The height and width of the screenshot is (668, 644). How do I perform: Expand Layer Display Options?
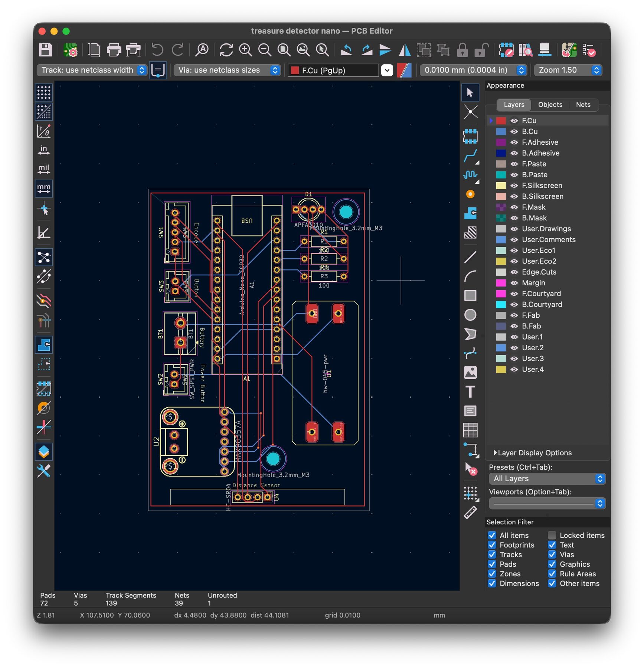pyautogui.click(x=532, y=453)
